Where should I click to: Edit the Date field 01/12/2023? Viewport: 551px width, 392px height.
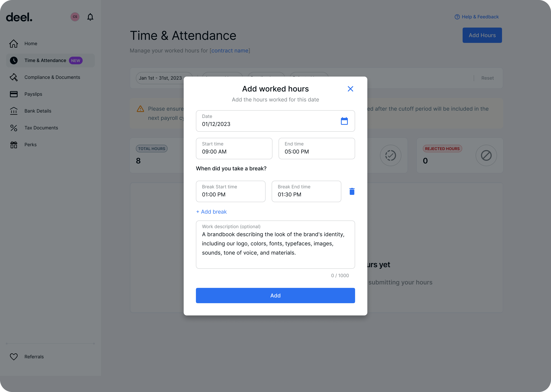tap(275, 121)
